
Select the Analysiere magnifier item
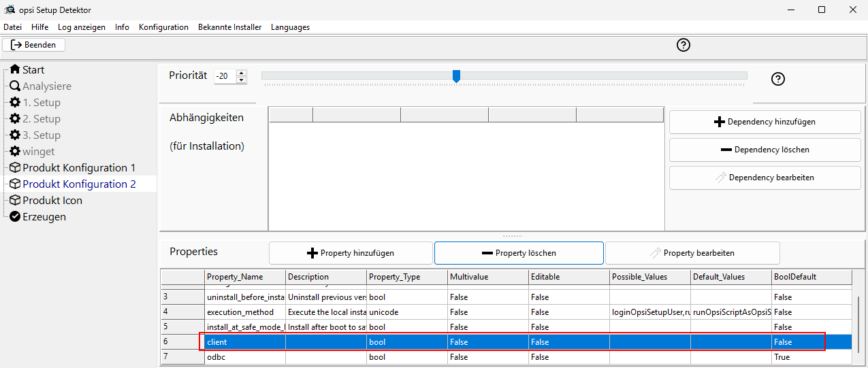46,86
